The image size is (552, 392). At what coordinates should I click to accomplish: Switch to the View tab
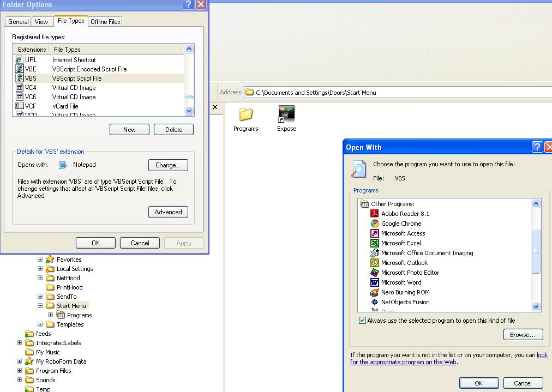point(41,22)
